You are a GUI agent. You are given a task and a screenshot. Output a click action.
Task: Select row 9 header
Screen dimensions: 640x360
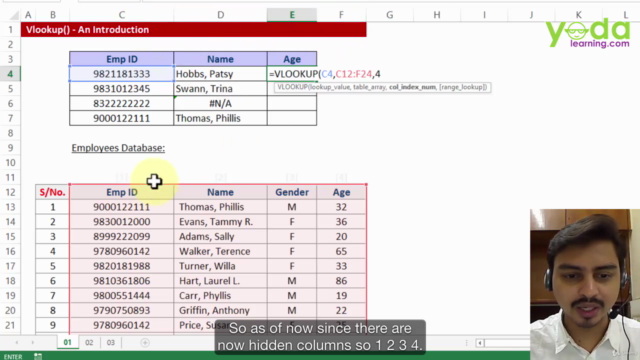point(10,148)
